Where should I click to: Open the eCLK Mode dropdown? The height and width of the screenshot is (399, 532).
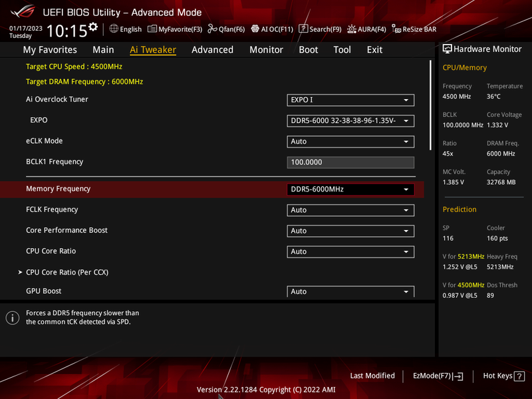350,142
